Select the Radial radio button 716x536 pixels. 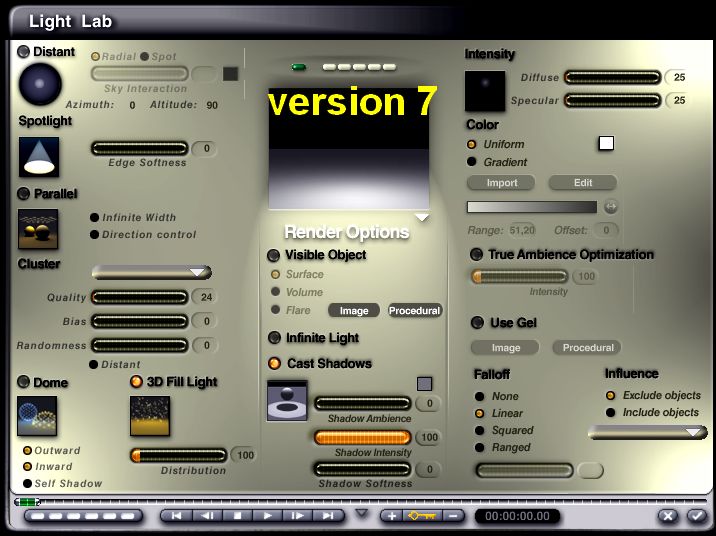95,56
